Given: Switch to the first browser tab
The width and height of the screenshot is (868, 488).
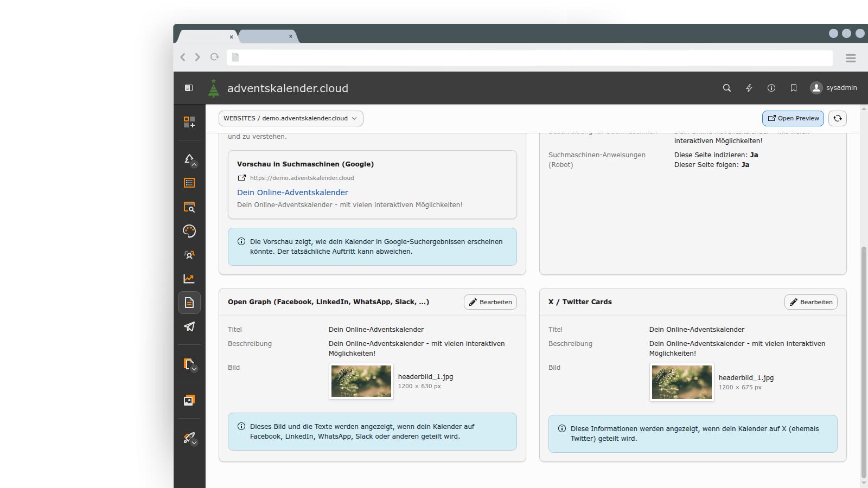Looking at the screenshot, I should (207, 36).
